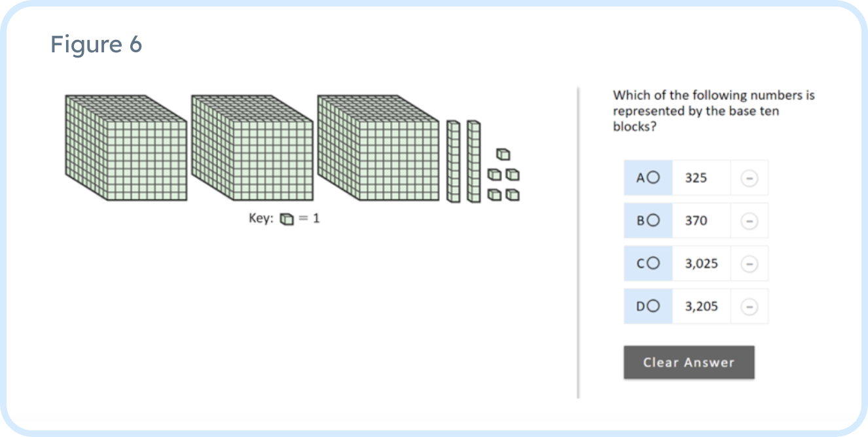Click the topmost single unit cube
868x437 pixels.
click(x=503, y=154)
